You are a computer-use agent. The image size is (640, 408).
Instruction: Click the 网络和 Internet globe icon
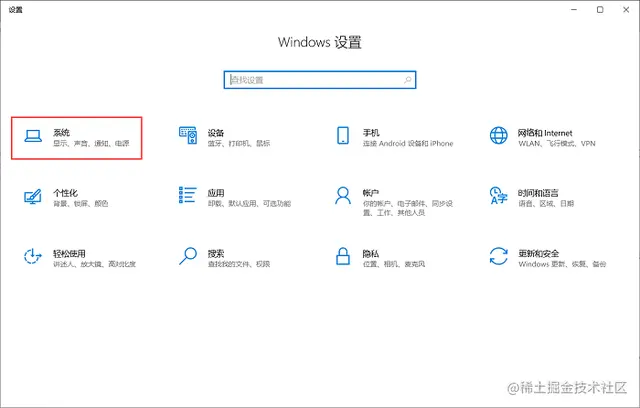point(498,135)
